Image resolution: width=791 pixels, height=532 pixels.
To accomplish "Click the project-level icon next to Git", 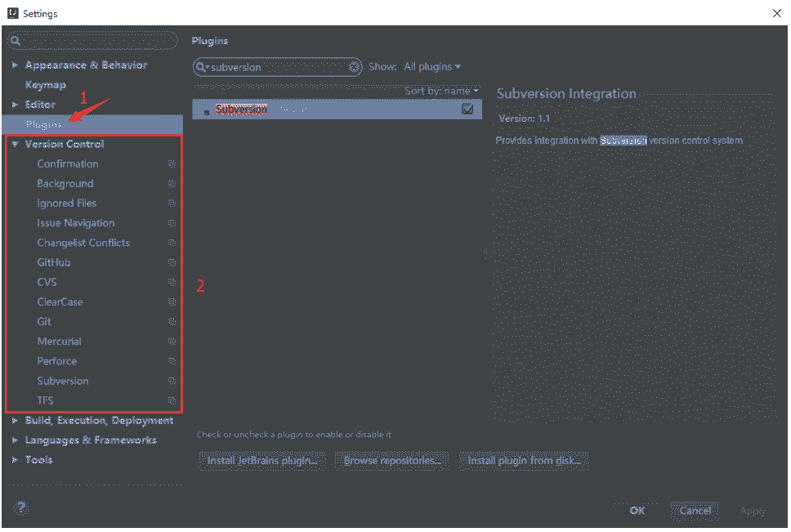I will click(x=172, y=322).
